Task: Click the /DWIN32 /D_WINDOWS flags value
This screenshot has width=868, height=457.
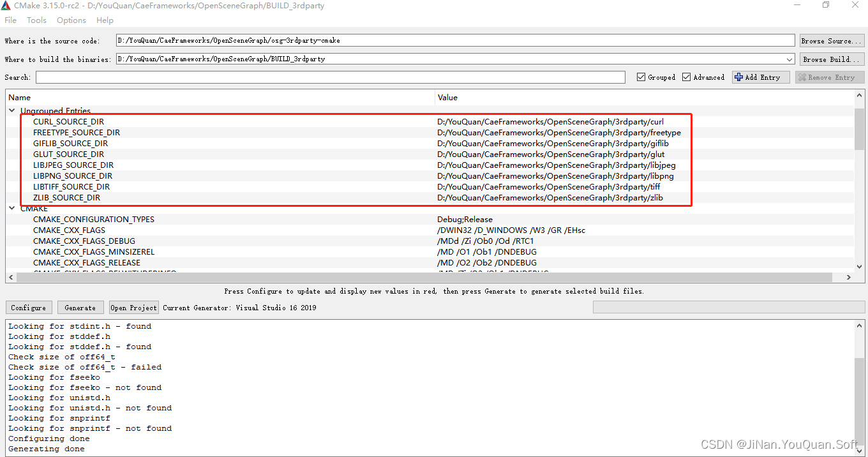Action: coord(511,230)
